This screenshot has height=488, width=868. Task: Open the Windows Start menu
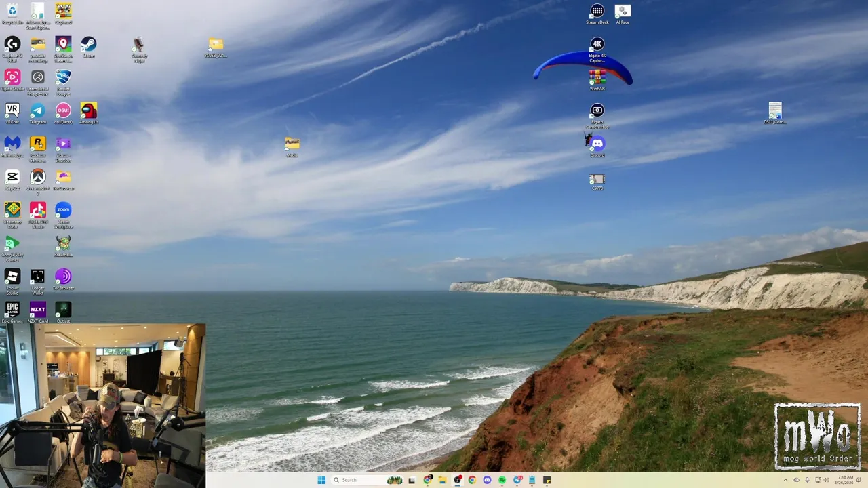(321, 480)
